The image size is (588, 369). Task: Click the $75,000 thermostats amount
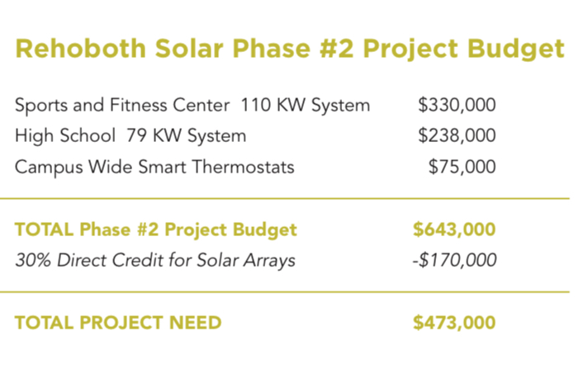(462, 167)
